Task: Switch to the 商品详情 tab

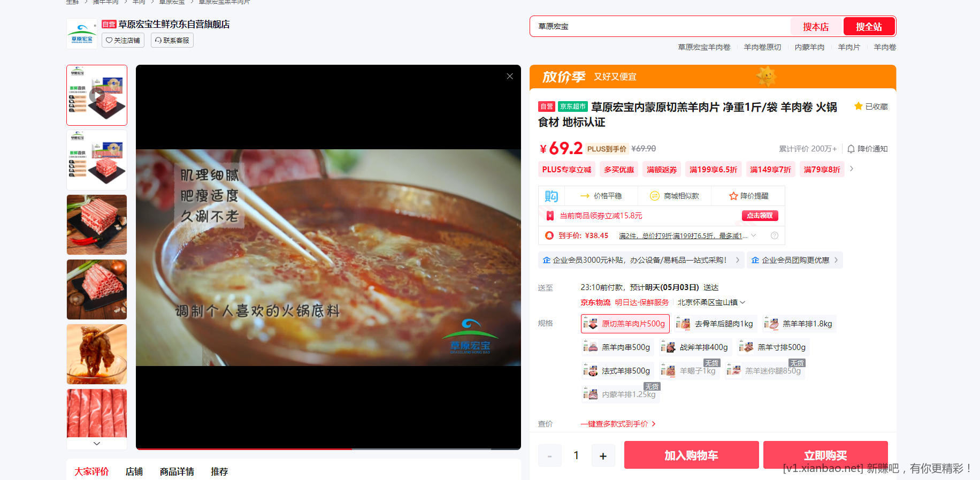Action: (177, 471)
